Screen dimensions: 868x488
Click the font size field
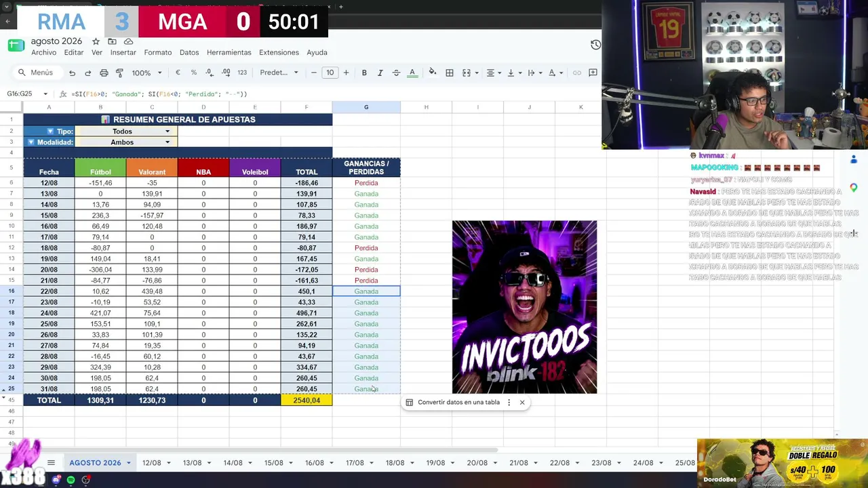point(330,73)
